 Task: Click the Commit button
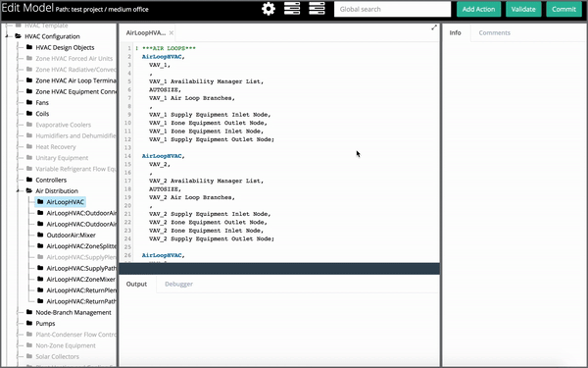563,9
